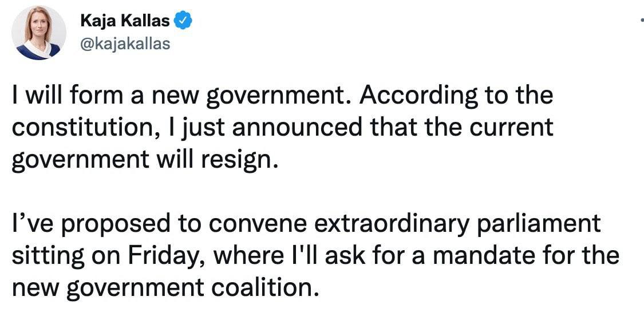Open tweet more options dot at top right
The image size is (644, 324).
pos(641,18)
